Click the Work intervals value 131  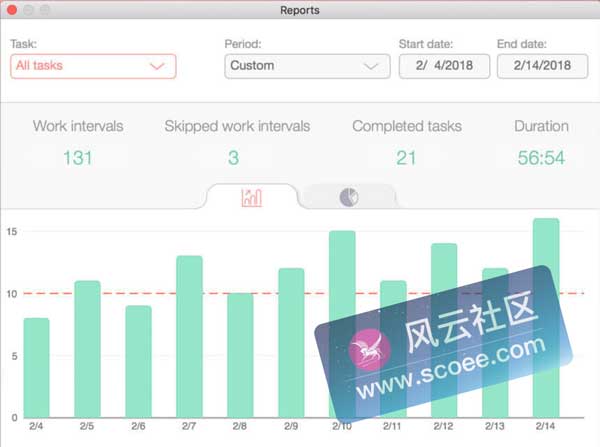pos(78,158)
